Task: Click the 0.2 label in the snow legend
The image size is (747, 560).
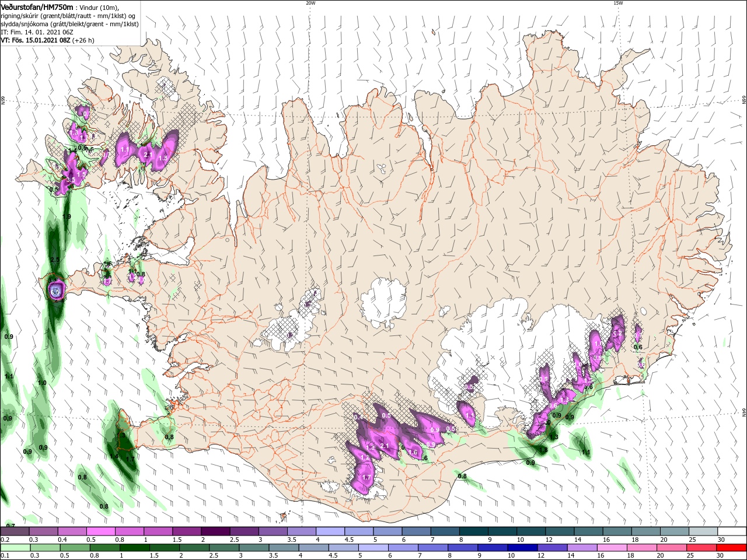Action: [x=5, y=540]
